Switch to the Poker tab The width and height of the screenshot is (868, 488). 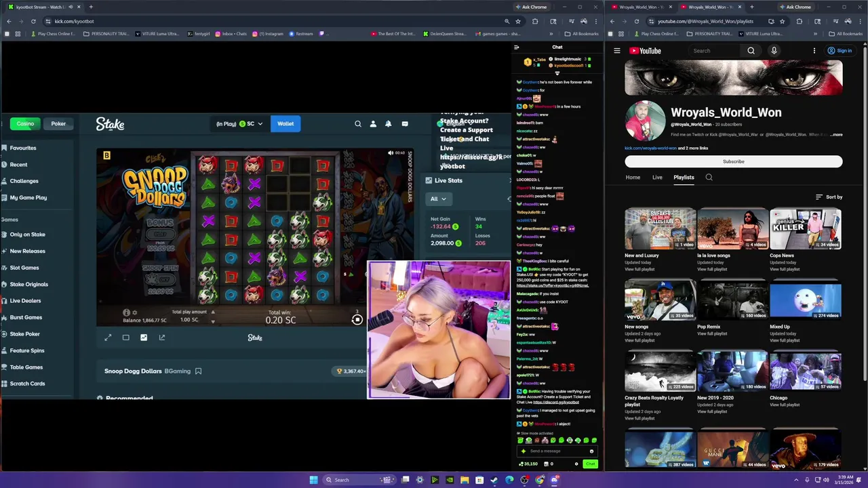click(58, 124)
